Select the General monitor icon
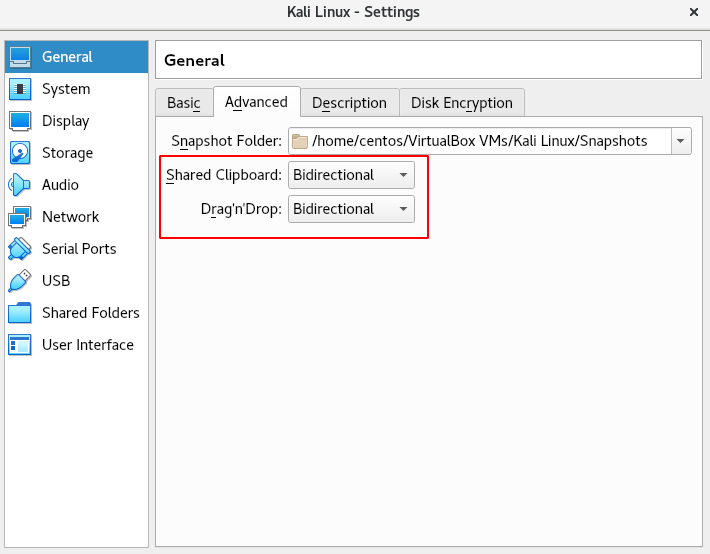710x554 pixels. coord(20,57)
